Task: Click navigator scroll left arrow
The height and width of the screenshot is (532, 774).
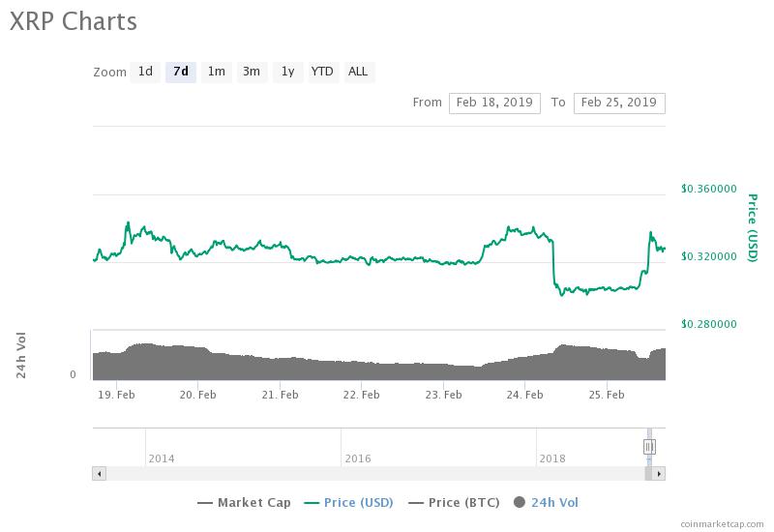Action: tap(100, 474)
